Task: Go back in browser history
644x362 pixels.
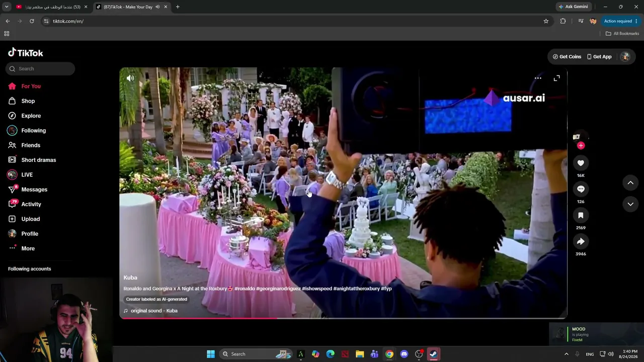Action: [8, 21]
